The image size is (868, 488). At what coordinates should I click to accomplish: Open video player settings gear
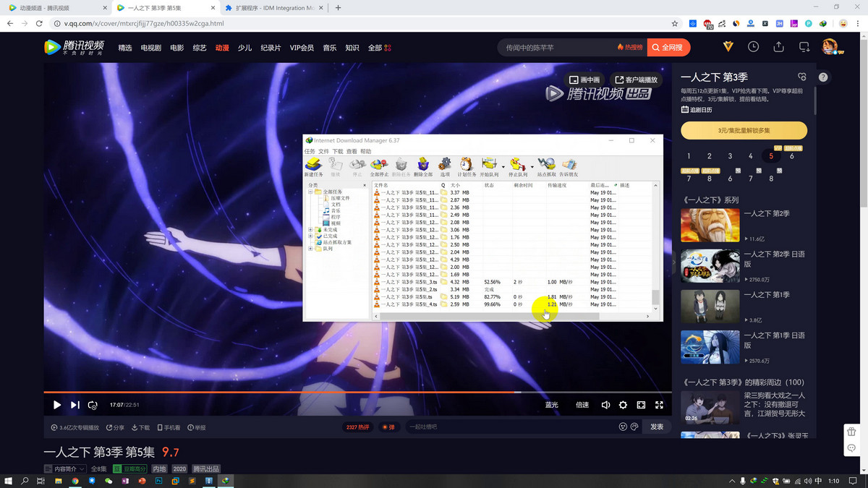tap(623, 406)
